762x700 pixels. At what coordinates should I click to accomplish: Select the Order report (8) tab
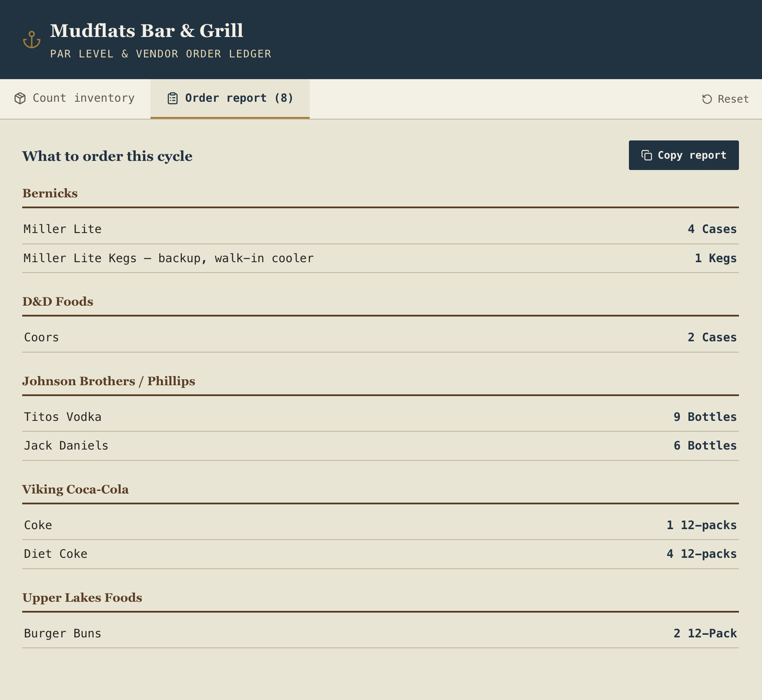point(230,99)
